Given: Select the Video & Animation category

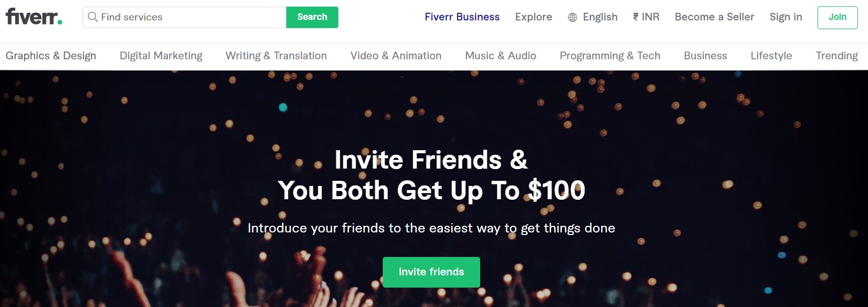Looking at the screenshot, I should pos(395,56).
